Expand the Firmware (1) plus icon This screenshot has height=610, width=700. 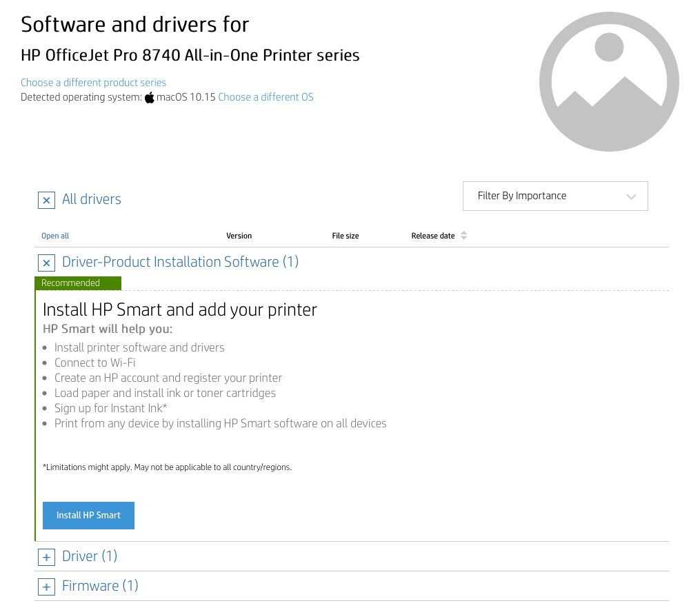(x=46, y=587)
